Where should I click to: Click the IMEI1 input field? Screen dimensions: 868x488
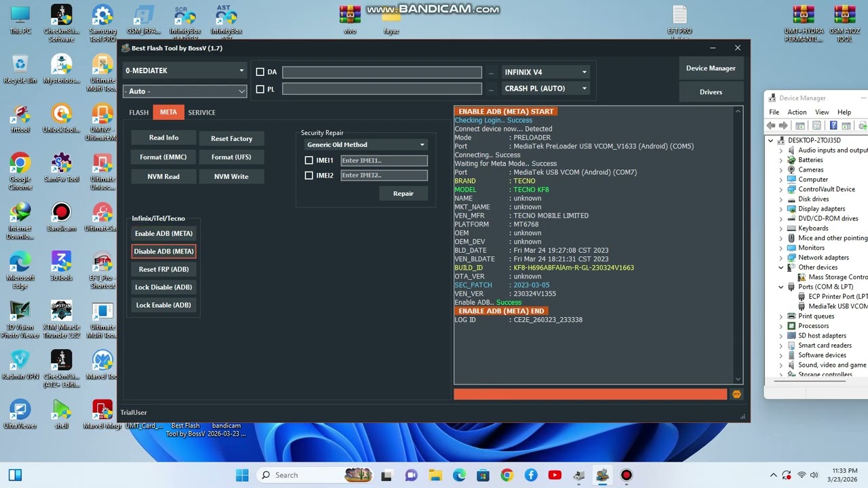pos(384,161)
